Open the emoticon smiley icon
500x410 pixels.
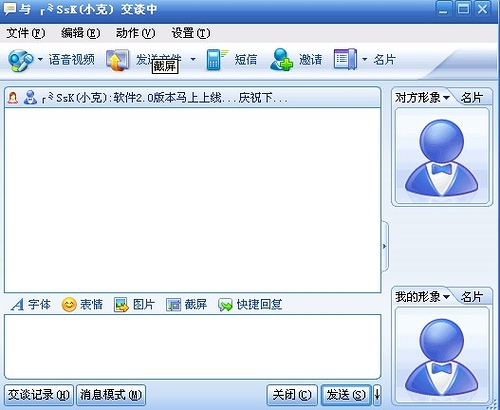tap(69, 304)
